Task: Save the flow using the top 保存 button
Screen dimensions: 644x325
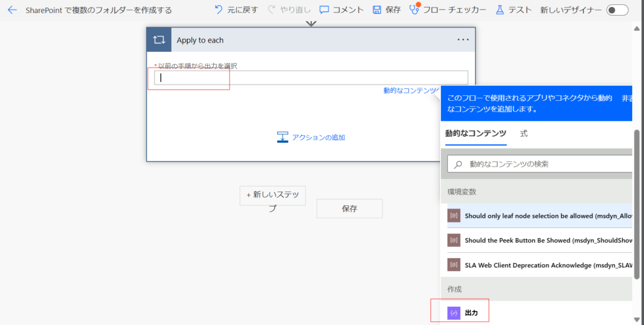Action: (386, 10)
